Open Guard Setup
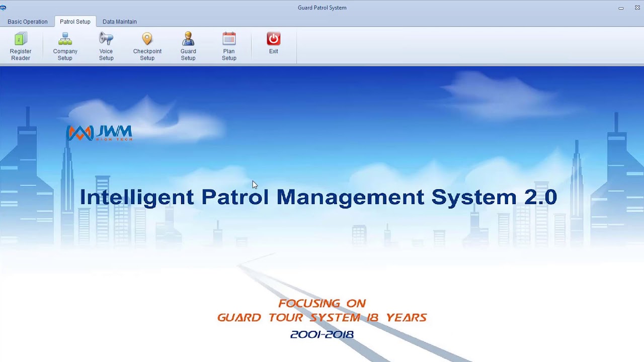Image resolution: width=644 pixels, height=362 pixels. [x=188, y=46]
